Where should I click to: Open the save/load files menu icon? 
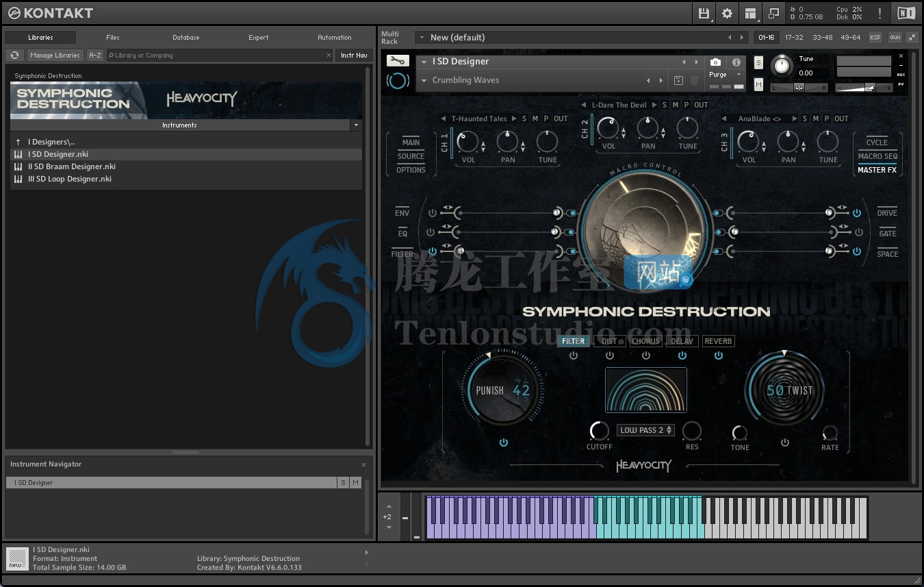[704, 13]
